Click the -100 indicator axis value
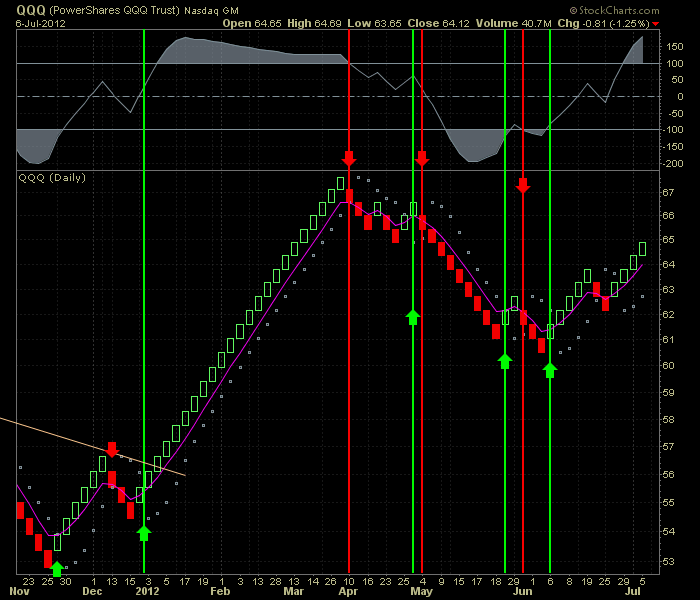This screenshot has height=600, width=700. pyautogui.click(x=673, y=130)
